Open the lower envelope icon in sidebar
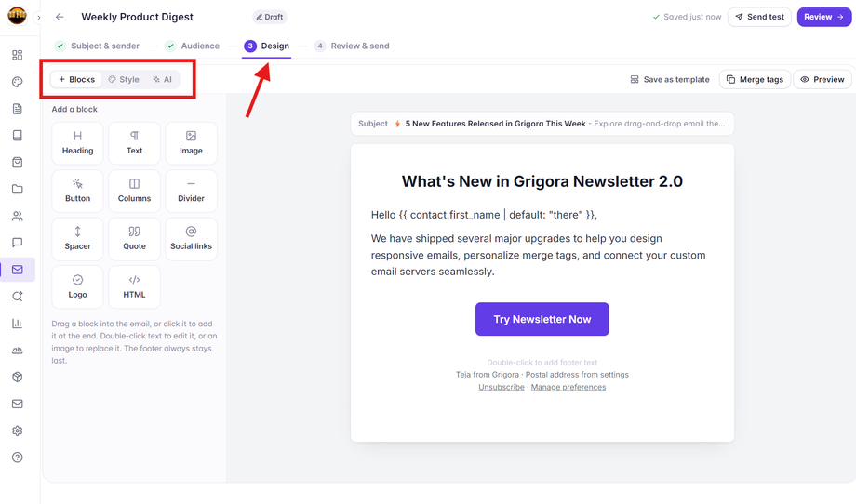This screenshot has width=856, height=504. [x=18, y=404]
